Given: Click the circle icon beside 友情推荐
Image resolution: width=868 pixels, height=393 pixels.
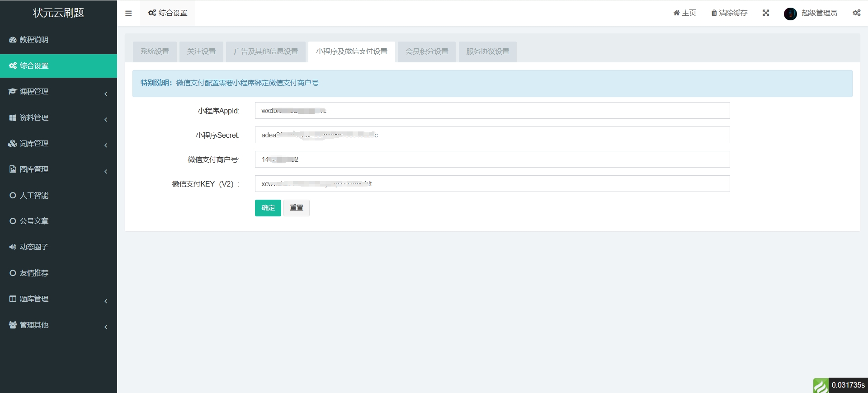Looking at the screenshot, I should [13, 273].
